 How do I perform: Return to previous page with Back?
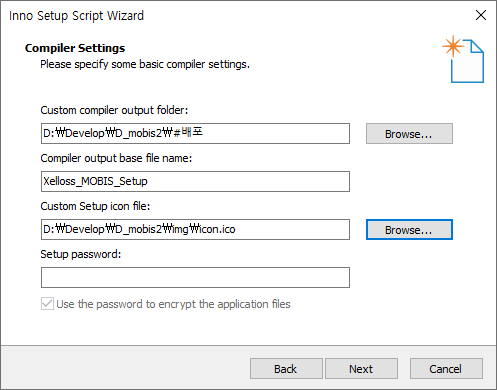click(286, 369)
